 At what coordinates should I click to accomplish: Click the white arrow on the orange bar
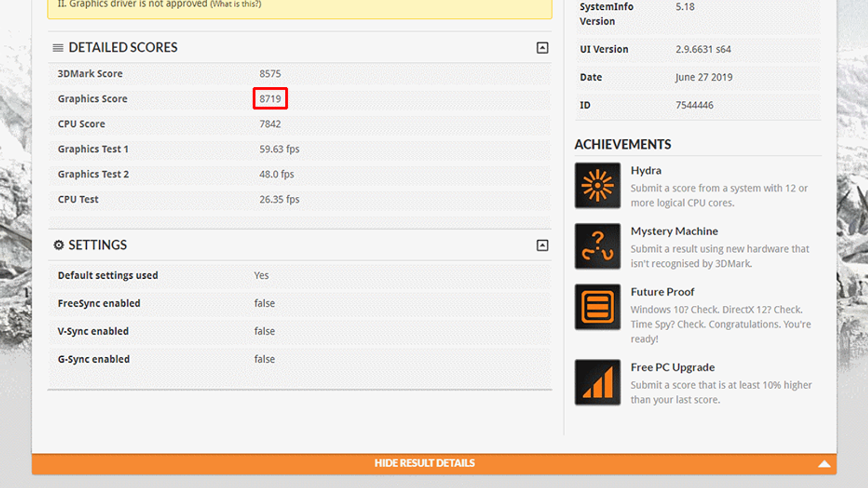pos(824,464)
